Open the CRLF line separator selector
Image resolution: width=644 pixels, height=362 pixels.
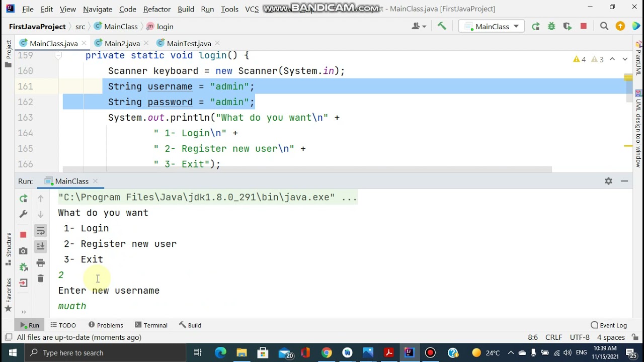click(554, 337)
